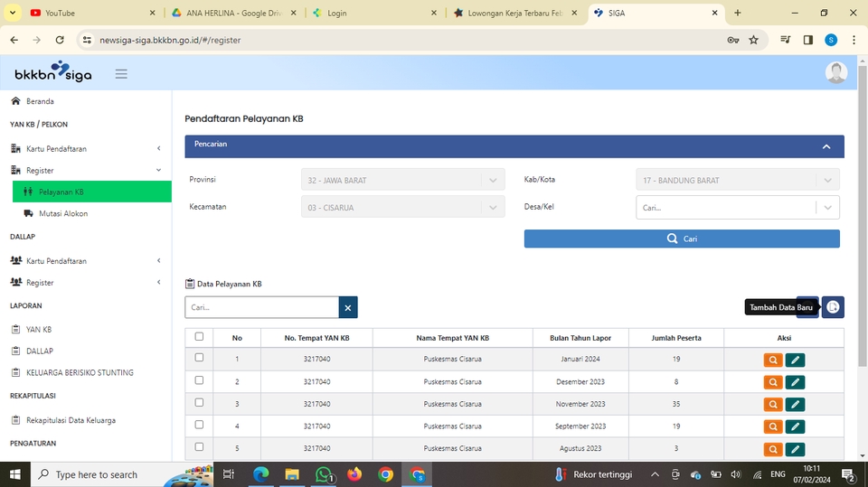Screen dimensions: 868x487
Task: Switch to ANA HERLINA Google Drive tab
Action: [233, 13]
